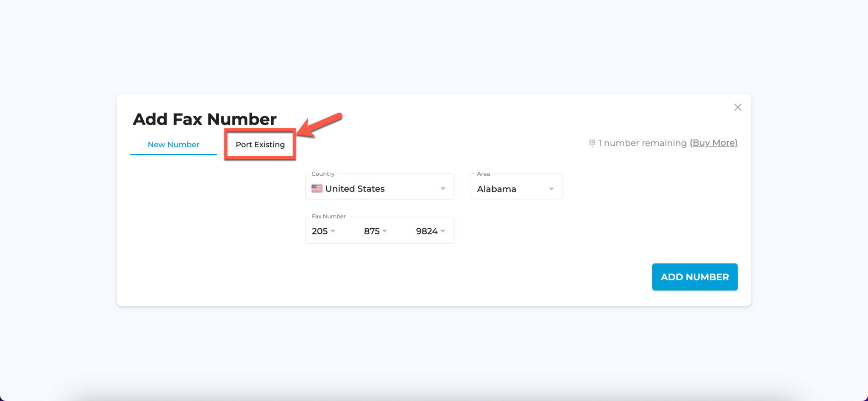Close the Add Fax Number dialog

click(737, 108)
